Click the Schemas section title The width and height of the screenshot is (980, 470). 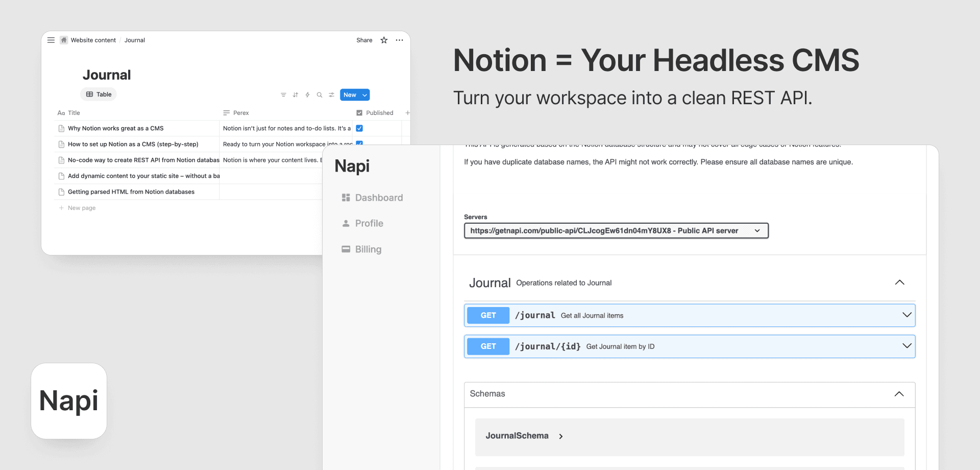click(487, 394)
